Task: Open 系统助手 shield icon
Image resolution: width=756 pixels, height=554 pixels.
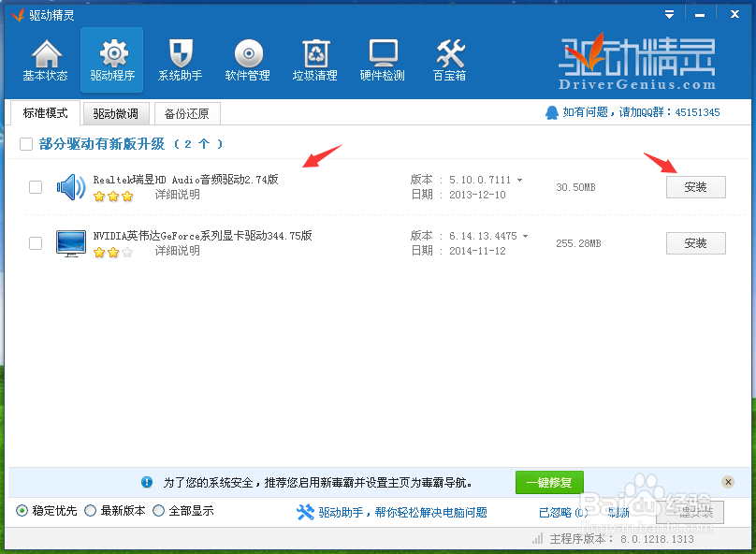Action: click(181, 53)
